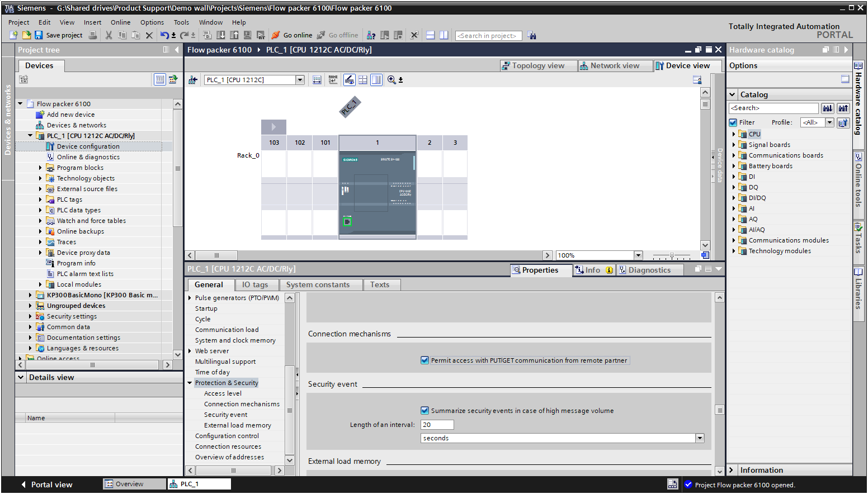
Task: Click the Undo arrow icon
Action: pos(164,35)
